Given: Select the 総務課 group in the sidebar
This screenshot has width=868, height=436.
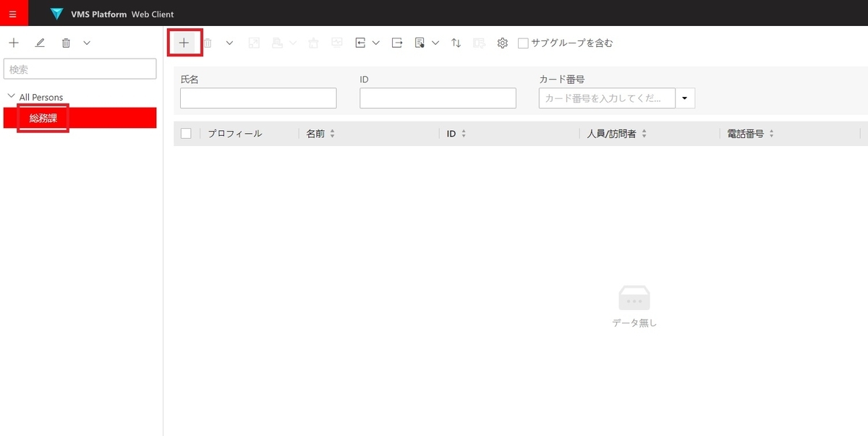Looking at the screenshot, I should [x=42, y=118].
